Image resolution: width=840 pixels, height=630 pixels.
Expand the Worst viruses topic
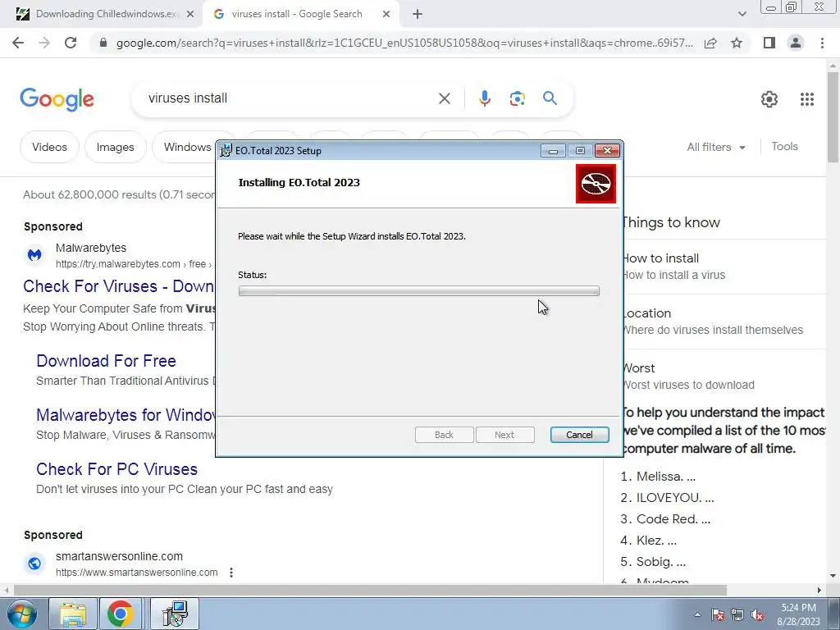724,376
